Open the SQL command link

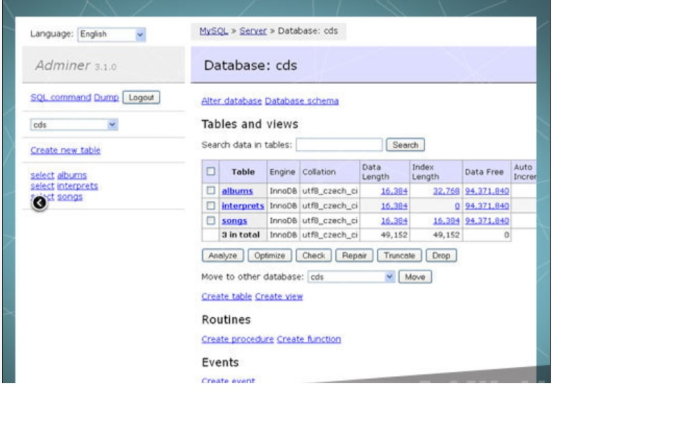pos(61,97)
